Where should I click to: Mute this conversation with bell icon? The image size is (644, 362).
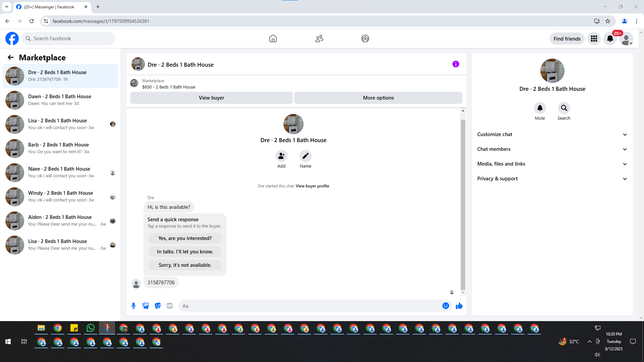click(540, 108)
